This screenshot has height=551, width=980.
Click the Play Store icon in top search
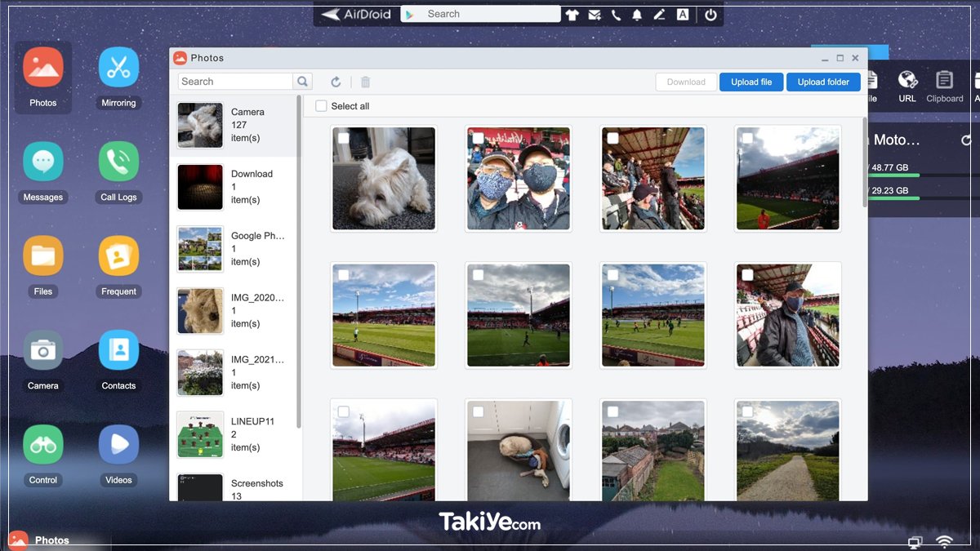410,15
